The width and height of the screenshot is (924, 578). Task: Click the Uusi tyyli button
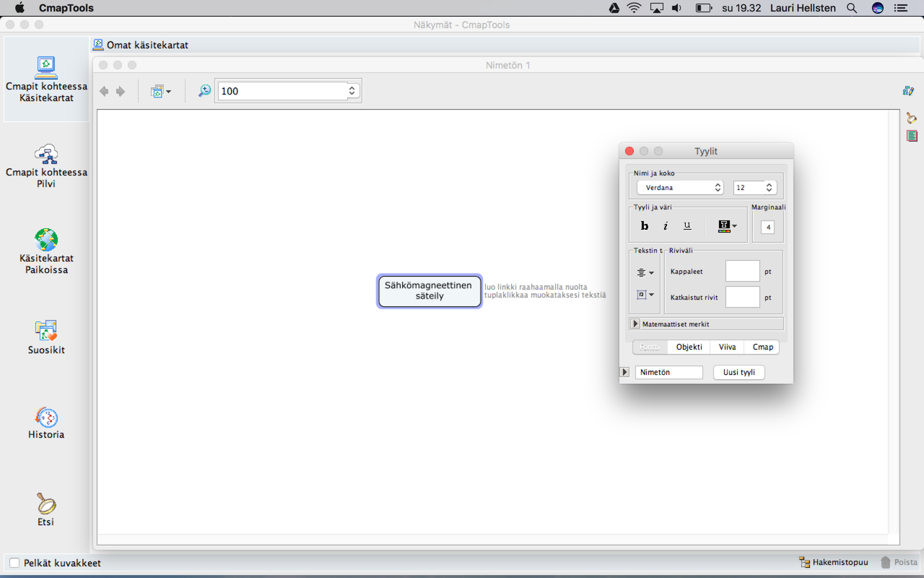(x=739, y=372)
